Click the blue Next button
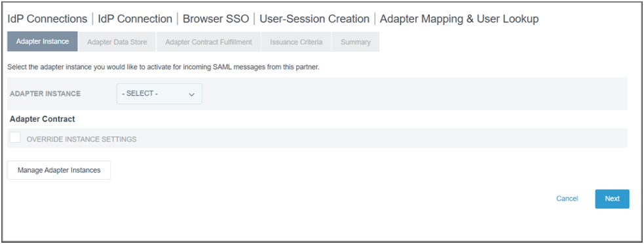The image size is (644, 244). point(612,199)
